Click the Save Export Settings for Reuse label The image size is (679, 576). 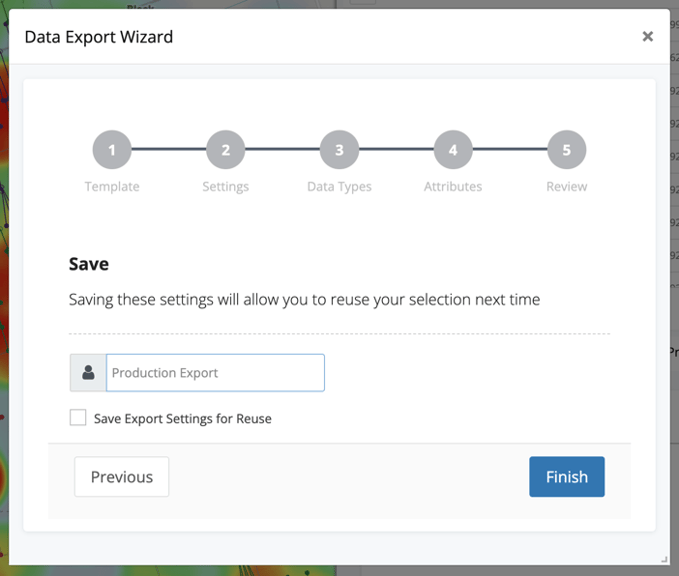(x=183, y=419)
